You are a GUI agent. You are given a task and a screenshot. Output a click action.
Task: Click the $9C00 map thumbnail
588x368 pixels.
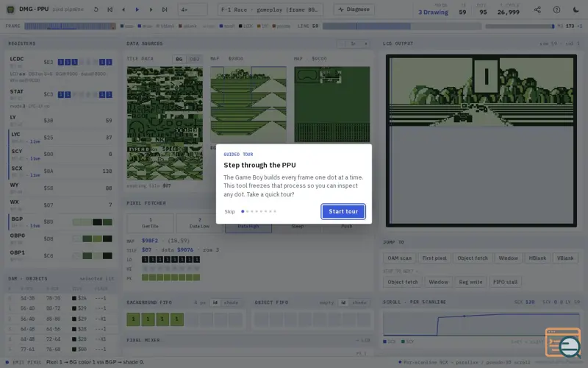(x=332, y=105)
